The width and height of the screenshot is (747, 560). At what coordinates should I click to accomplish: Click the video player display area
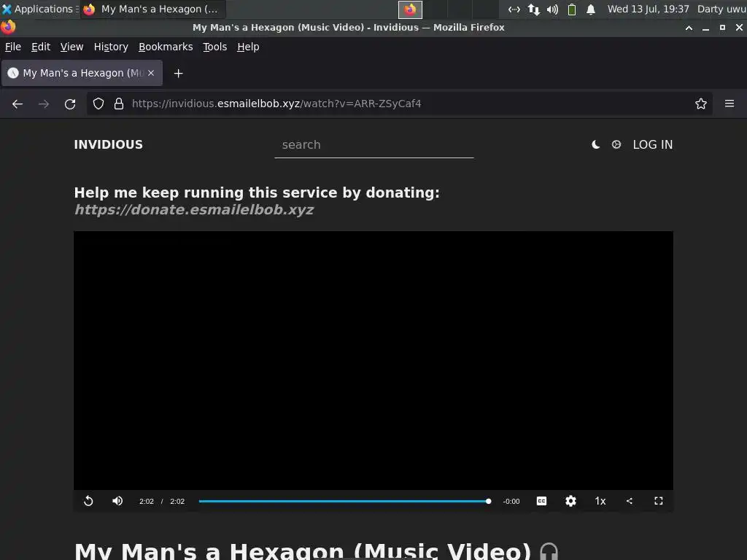tap(373, 360)
